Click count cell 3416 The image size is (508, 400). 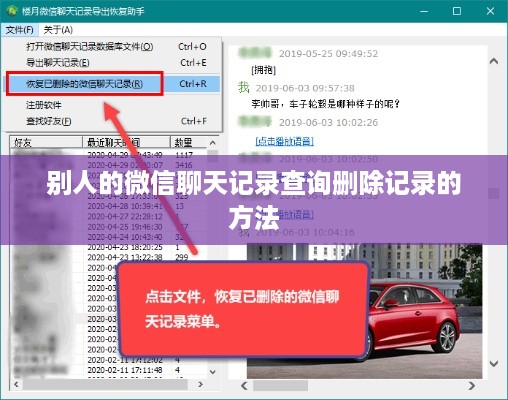click(184, 165)
